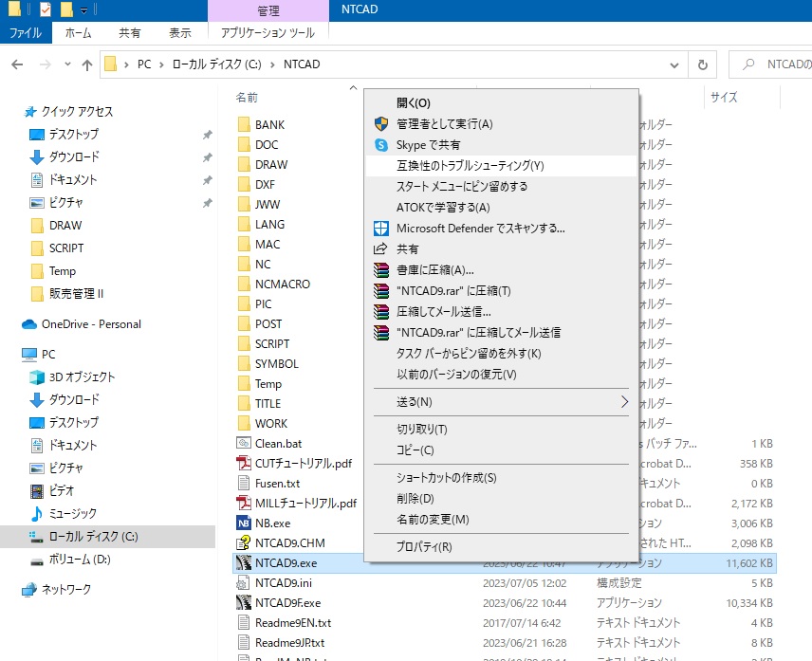
Task: Switch to the 表示 ribbon tab
Action: [180, 32]
